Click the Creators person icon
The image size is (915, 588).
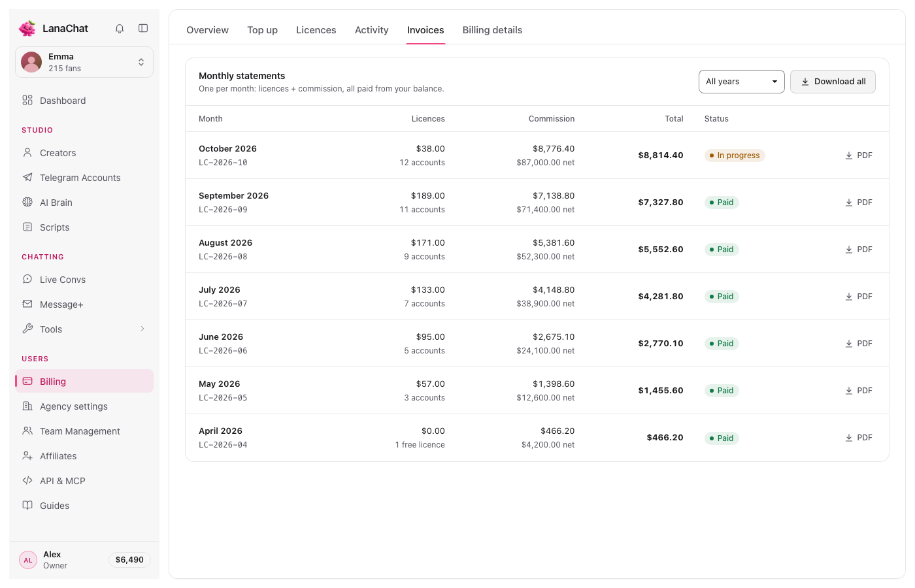[27, 152]
